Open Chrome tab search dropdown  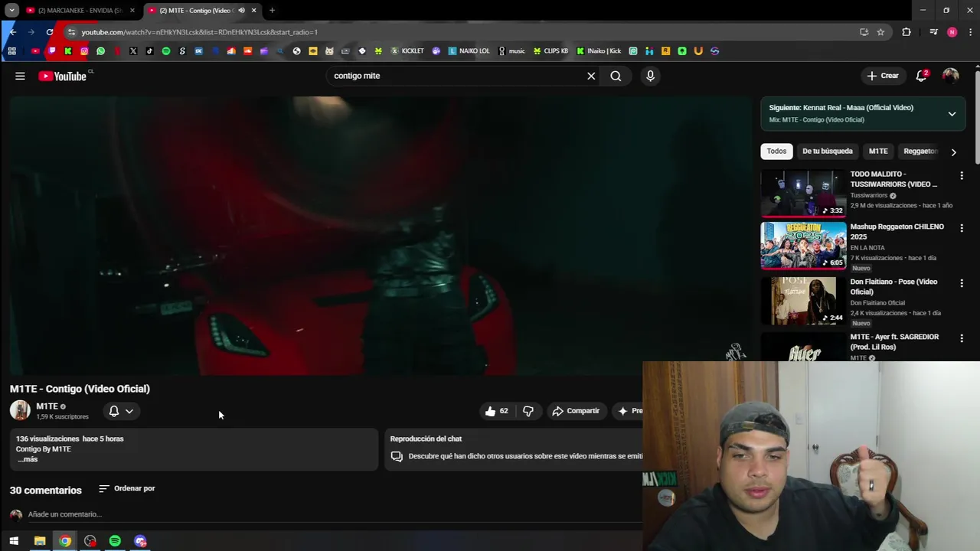pos(12,10)
